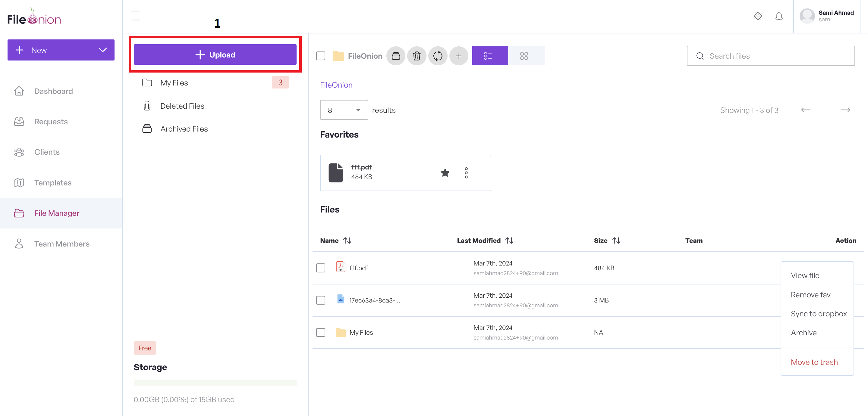This screenshot has height=416, width=868.
Task: Select Move to trash menu option
Action: click(x=814, y=362)
